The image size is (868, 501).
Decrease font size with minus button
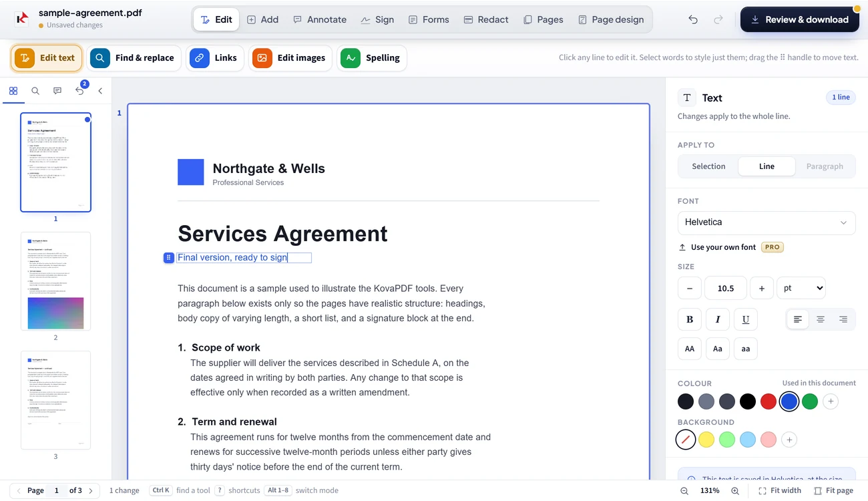click(690, 288)
